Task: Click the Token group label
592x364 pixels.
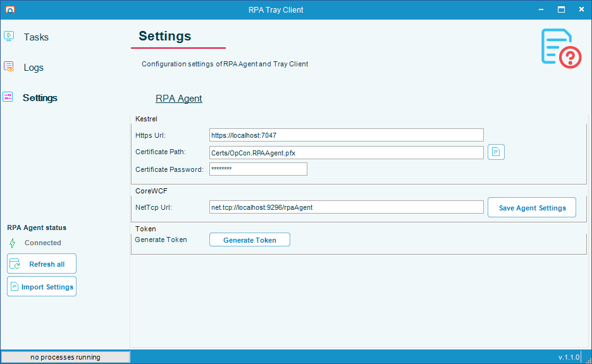Action: point(145,229)
